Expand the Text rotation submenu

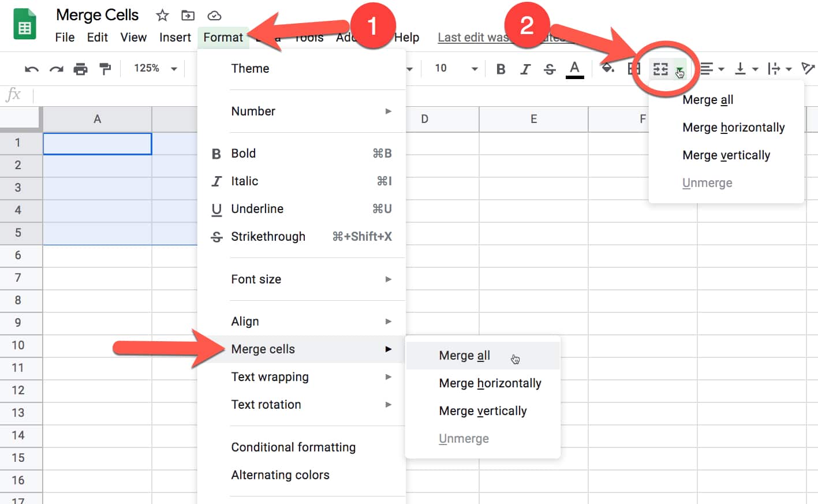tap(301, 405)
